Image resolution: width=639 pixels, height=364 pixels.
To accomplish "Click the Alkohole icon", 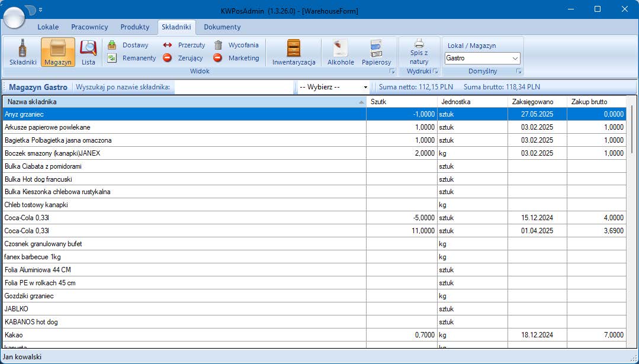I will click(x=341, y=52).
